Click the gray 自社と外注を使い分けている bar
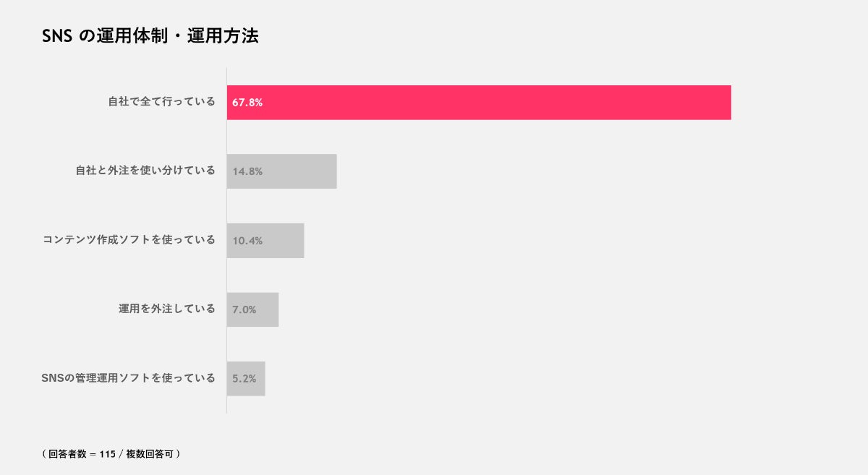The height and width of the screenshot is (475, 868). [x=304, y=171]
